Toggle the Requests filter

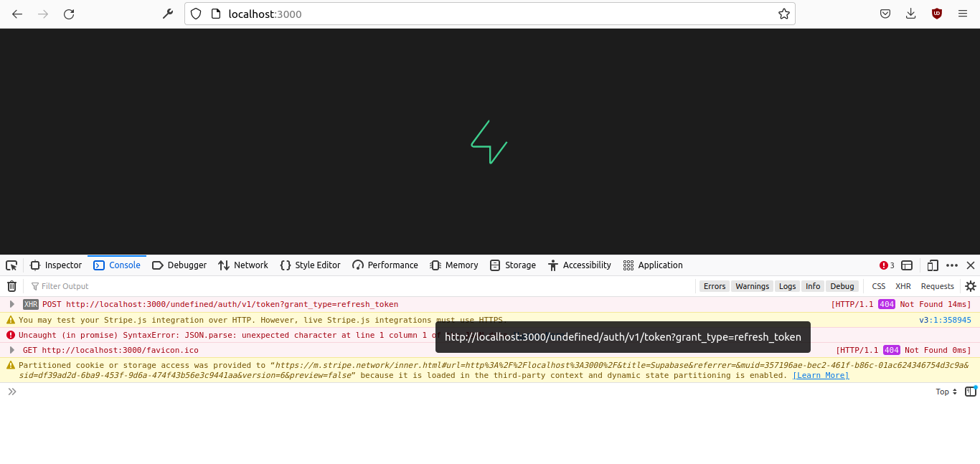938,286
